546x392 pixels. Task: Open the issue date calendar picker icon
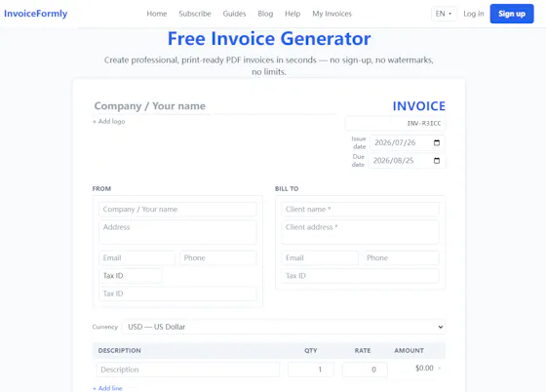(437, 142)
